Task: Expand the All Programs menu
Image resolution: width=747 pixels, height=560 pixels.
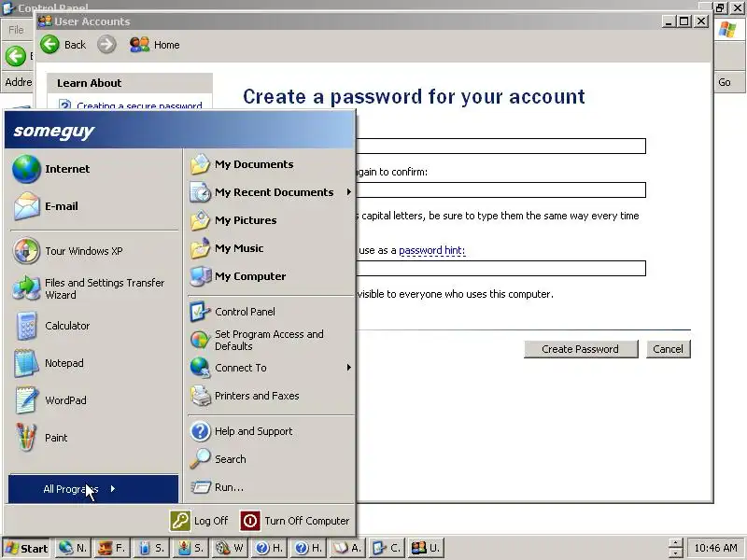Action: (x=93, y=489)
